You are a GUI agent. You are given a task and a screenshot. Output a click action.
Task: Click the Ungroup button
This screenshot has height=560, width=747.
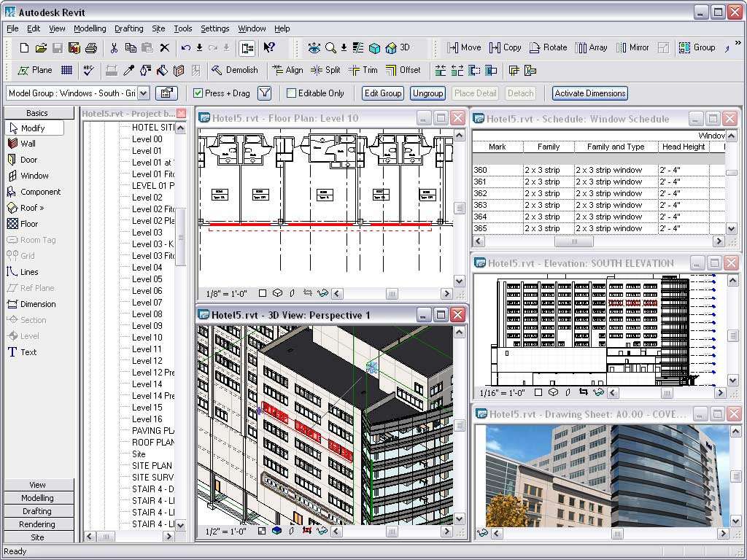click(427, 93)
